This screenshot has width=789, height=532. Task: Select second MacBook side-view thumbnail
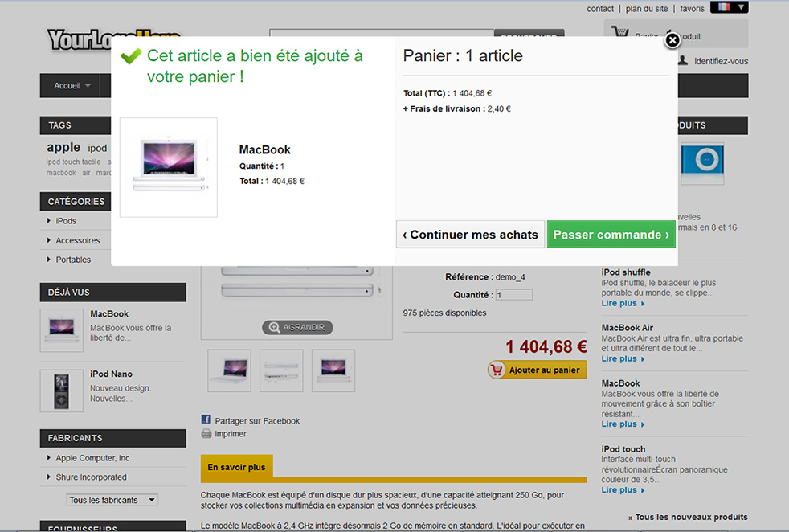[x=281, y=370]
